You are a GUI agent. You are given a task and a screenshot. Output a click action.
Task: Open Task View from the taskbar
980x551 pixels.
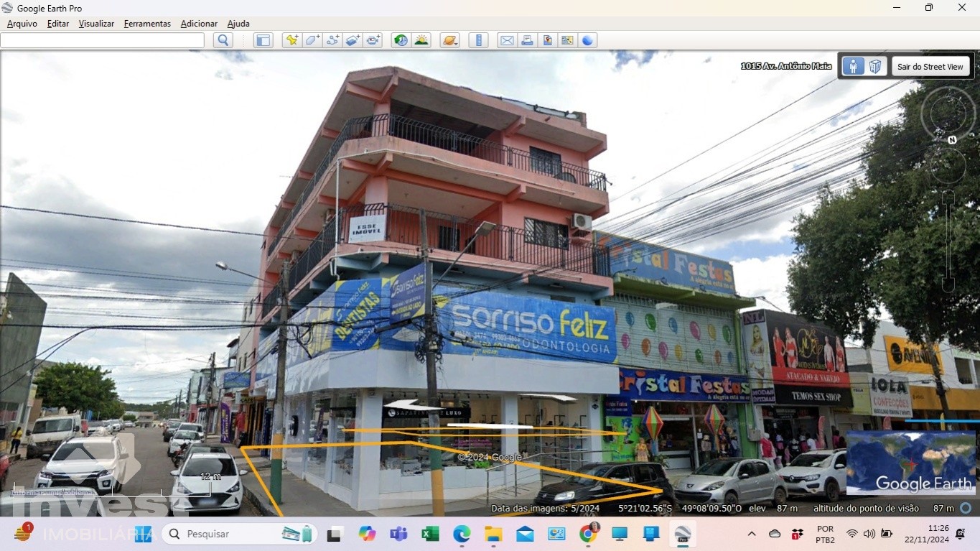pos(335,534)
